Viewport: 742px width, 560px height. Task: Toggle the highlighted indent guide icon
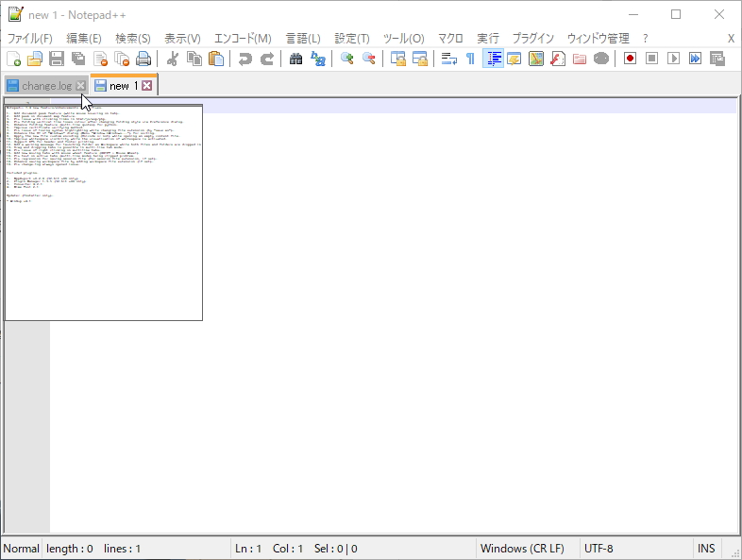point(493,59)
